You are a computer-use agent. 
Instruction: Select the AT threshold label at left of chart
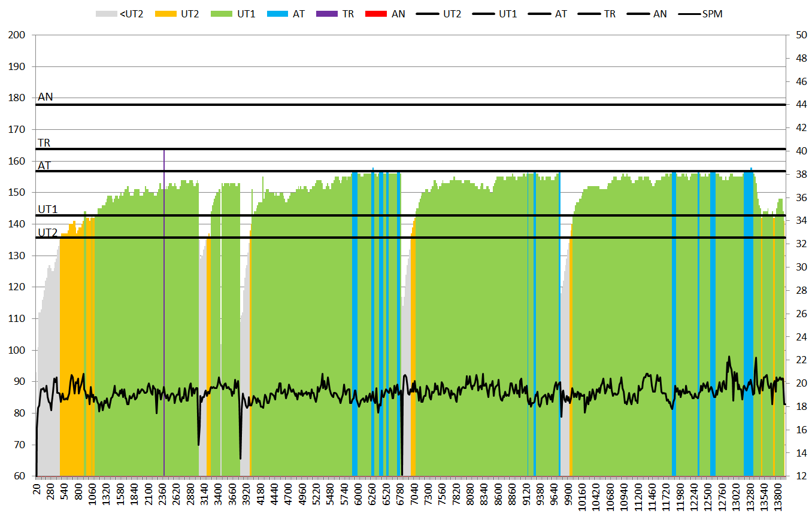click(44, 166)
